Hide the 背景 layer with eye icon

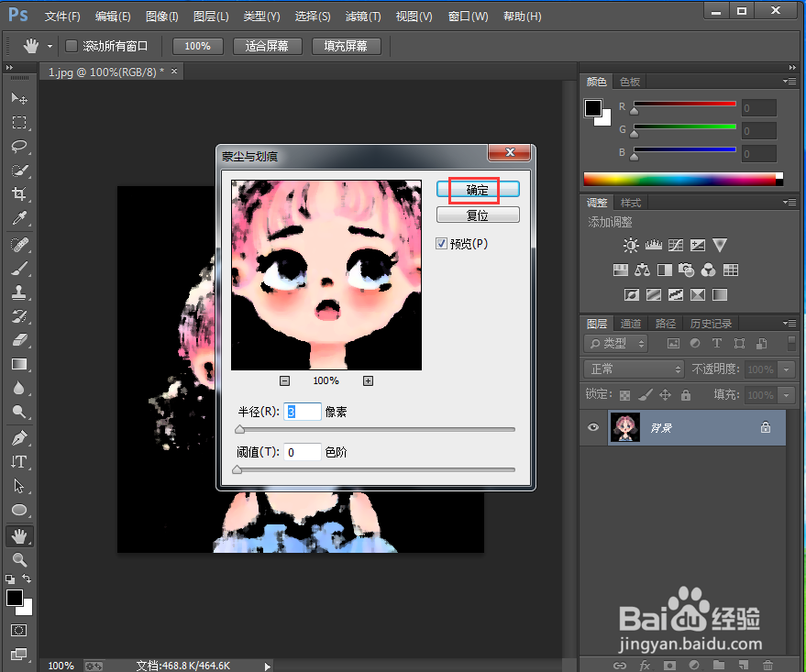pyautogui.click(x=593, y=427)
